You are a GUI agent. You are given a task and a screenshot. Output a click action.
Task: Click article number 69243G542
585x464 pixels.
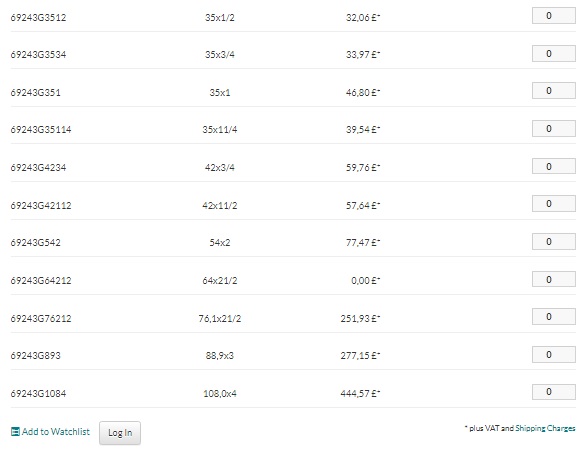35,242
